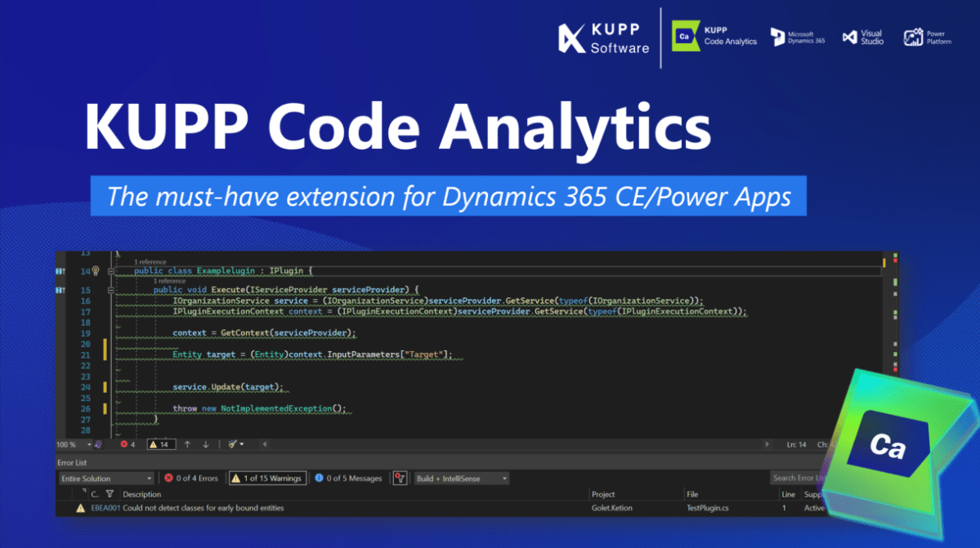Click line number 17 in the gutter
Viewport: 980px width, 548px height.
point(86,311)
